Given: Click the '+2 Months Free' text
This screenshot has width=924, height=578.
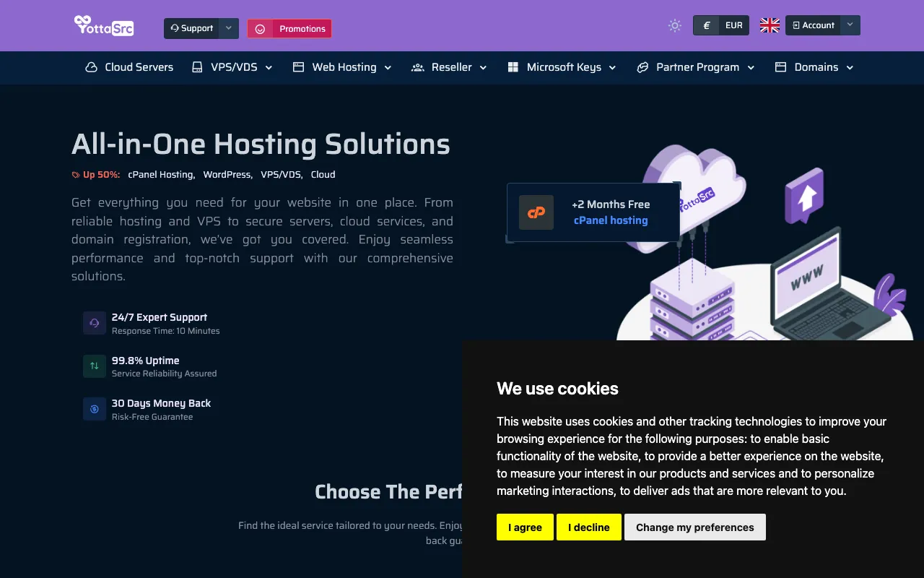Looking at the screenshot, I should coord(611,204).
